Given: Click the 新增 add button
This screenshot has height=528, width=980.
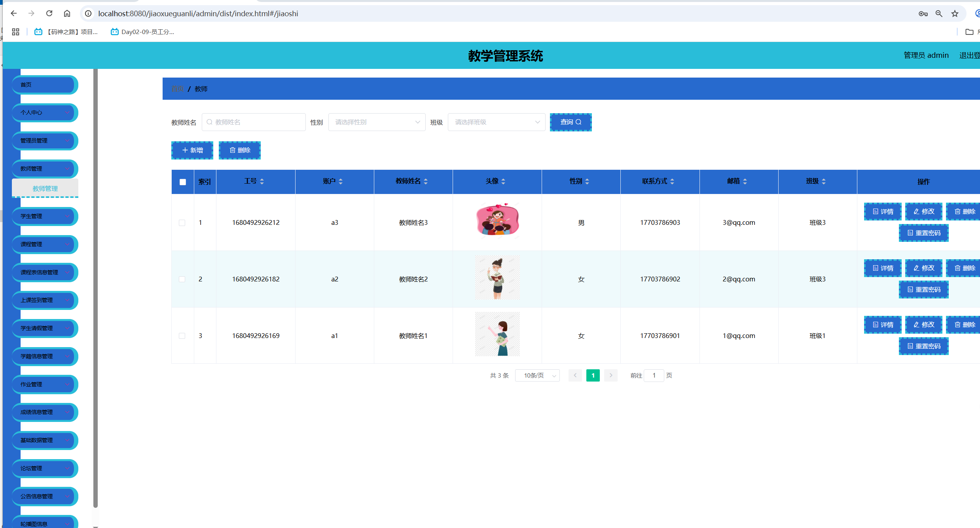Looking at the screenshot, I should [192, 150].
